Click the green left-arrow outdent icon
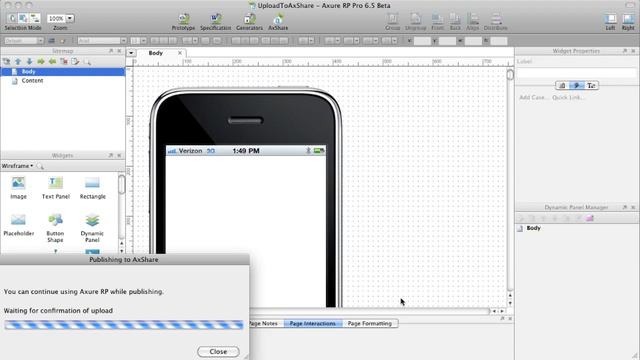The width and height of the screenshot is (640, 360). tap(52, 62)
